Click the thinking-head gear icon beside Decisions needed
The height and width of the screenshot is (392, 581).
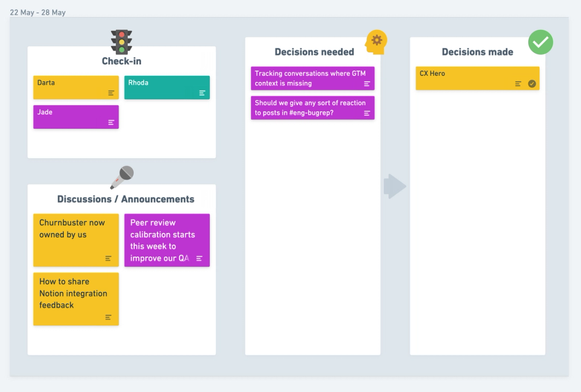(377, 42)
